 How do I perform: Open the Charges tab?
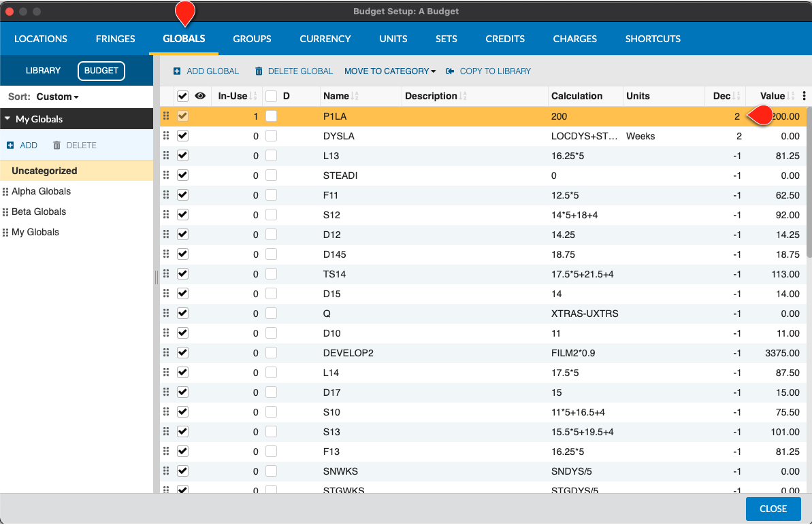[575, 39]
